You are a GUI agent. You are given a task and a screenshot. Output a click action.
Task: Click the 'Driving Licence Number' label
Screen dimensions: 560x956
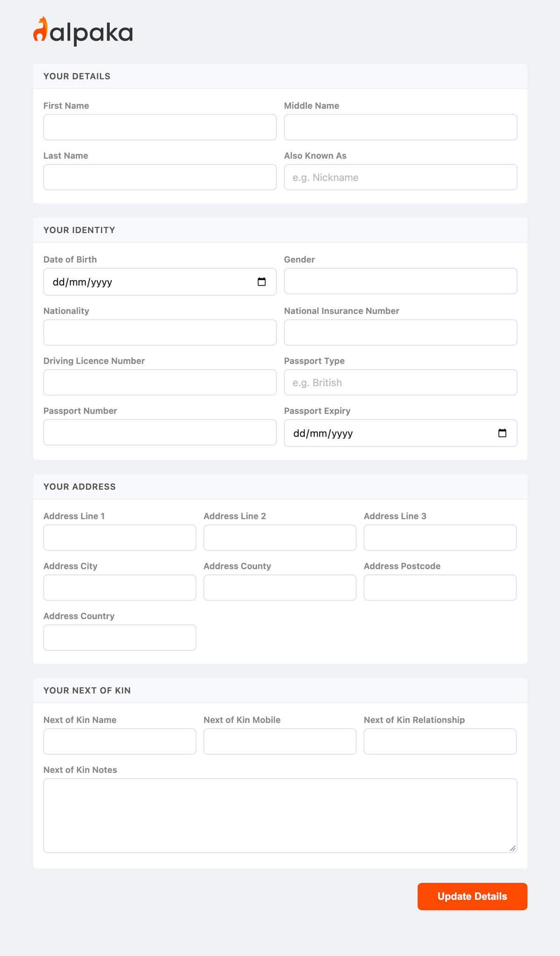tap(94, 361)
